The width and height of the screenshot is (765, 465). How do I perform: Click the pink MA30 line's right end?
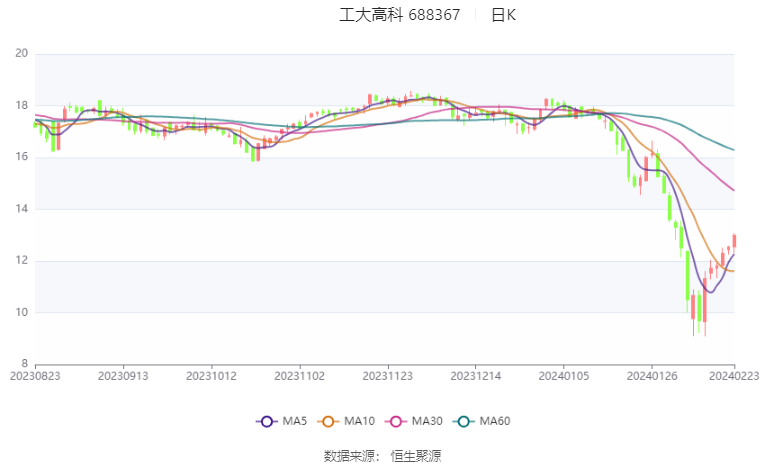tap(733, 190)
